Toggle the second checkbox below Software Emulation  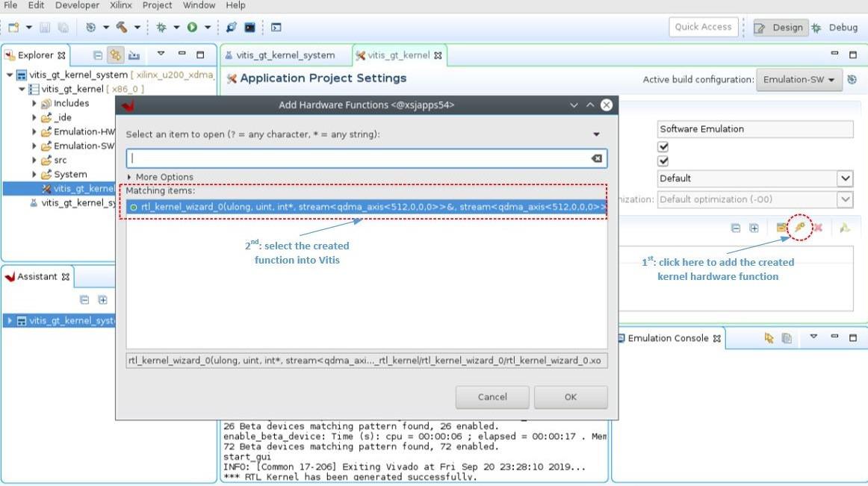663,161
